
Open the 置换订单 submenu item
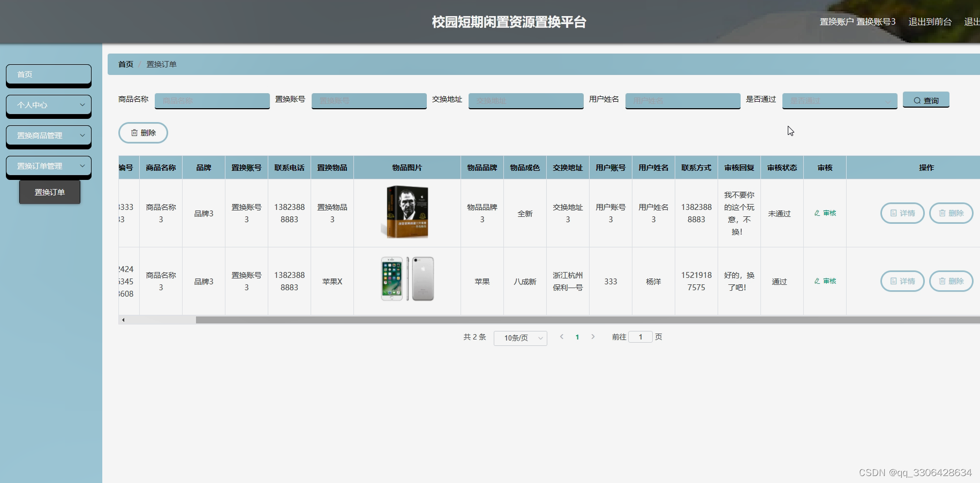coord(50,192)
